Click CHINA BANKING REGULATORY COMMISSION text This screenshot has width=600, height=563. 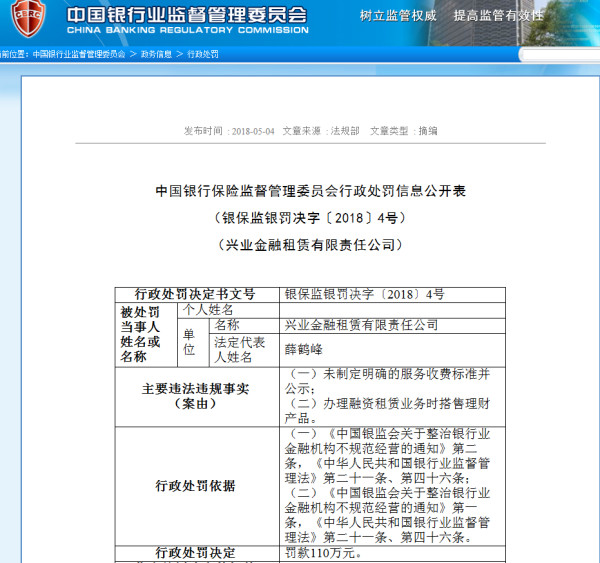[x=188, y=30]
